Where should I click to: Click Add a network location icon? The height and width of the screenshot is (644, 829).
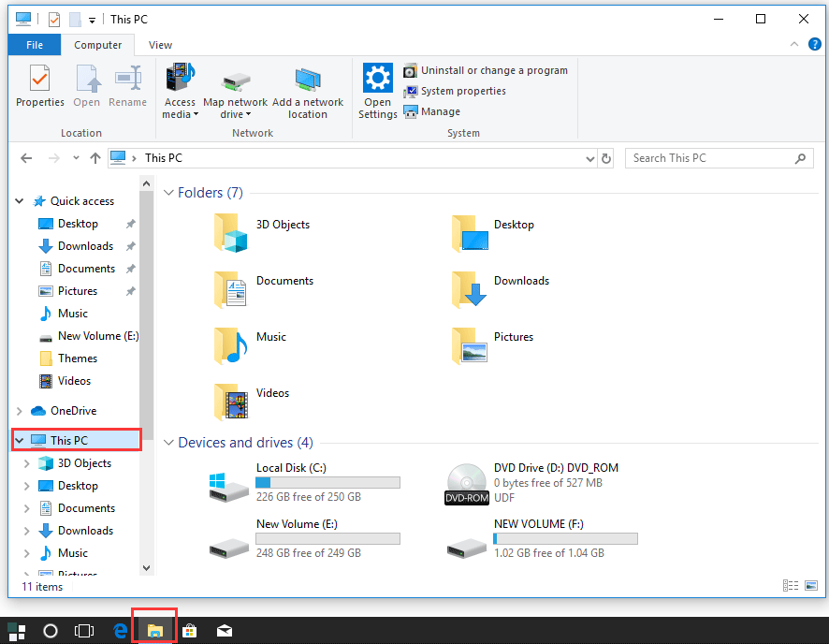coord(308,92)
